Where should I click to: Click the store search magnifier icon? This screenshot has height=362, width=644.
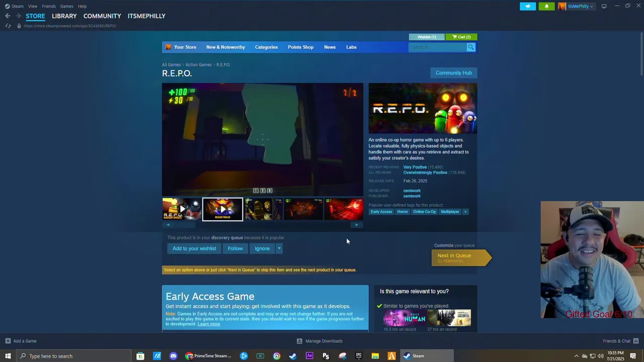point(471,47)
